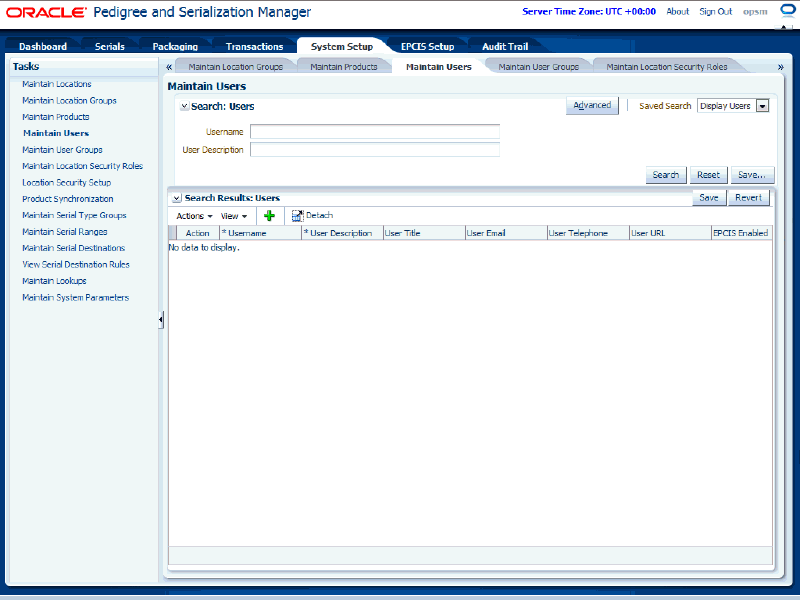The height and width of the screenshot is (600, 800).
Task: Select the System Setup tab
Action: pos(342,46)
